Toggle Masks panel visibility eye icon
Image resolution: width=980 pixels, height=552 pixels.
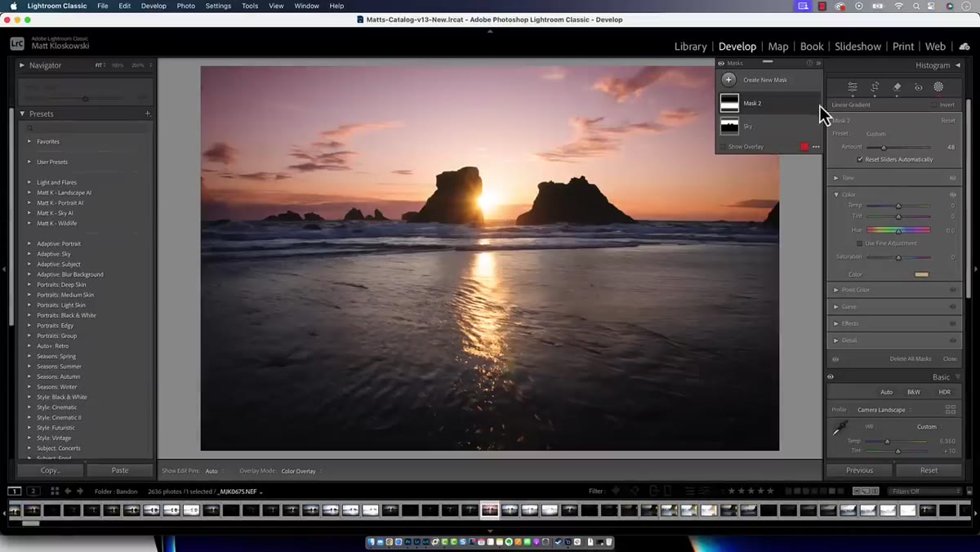(x=721, y=63)
